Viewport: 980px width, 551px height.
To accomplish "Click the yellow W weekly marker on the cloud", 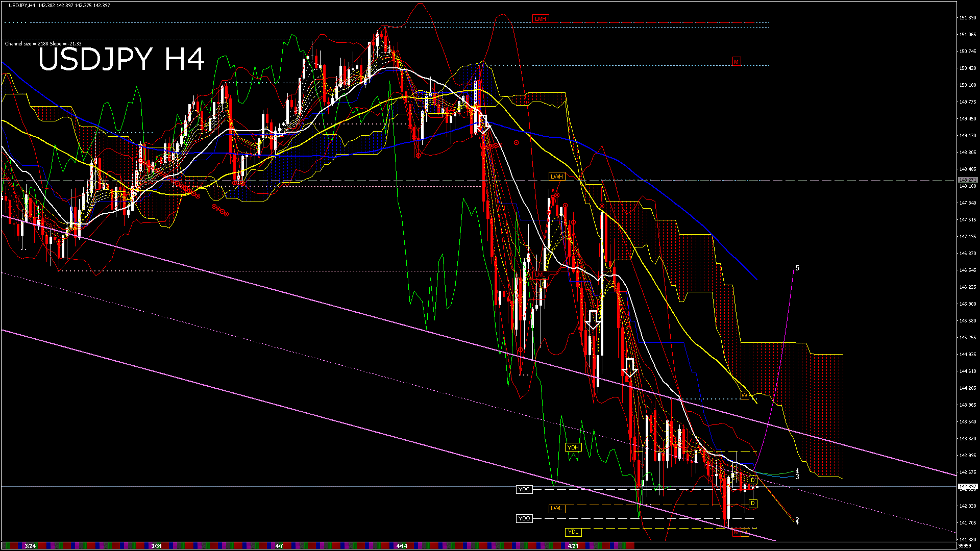I will [x=744, y=395].
